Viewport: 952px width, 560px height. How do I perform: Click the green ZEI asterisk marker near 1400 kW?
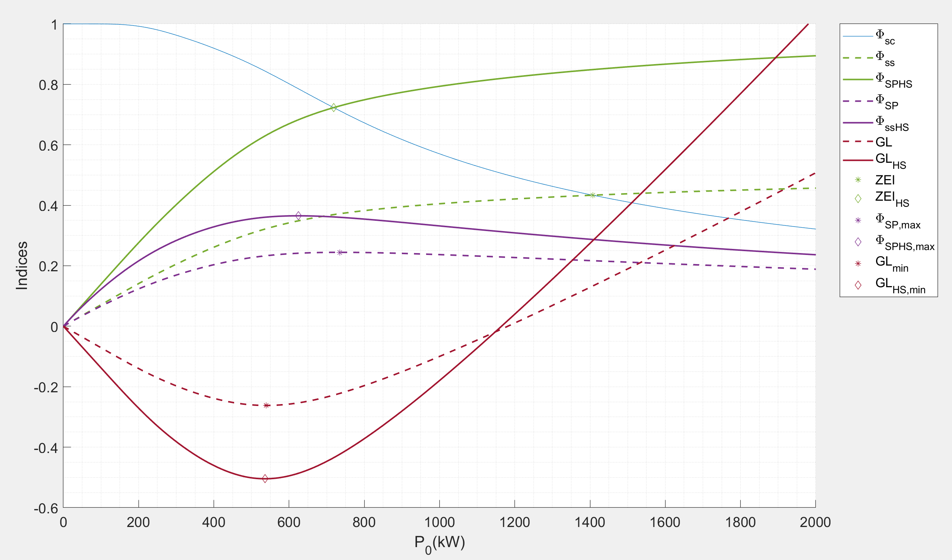(592, 195)
